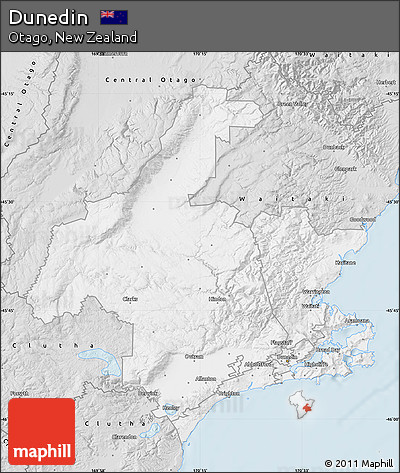Click the 'Abbotsford' suburb label
The image size is (400, 473).
point(258,364)
